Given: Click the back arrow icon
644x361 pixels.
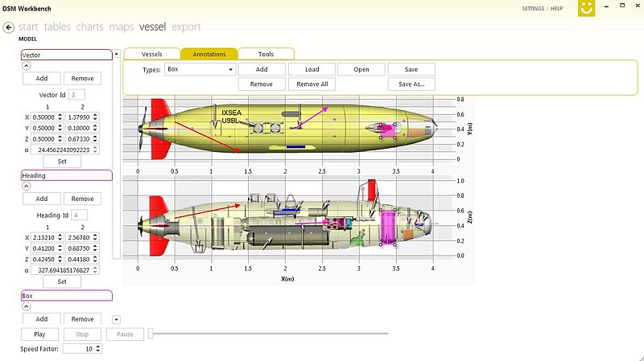Looking at the screenshot, I should 9,27.
